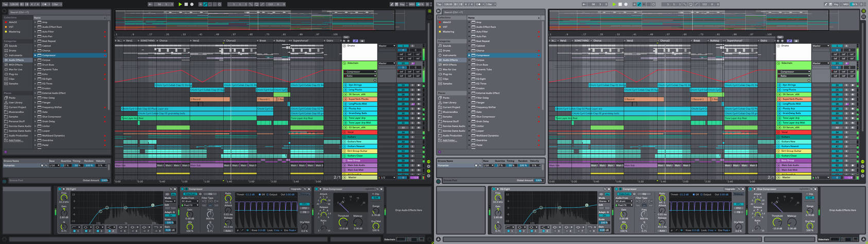The width and height of the screenshot is (868, 244).
Task: Open Current Project in right browser
Action: (452, 107)
